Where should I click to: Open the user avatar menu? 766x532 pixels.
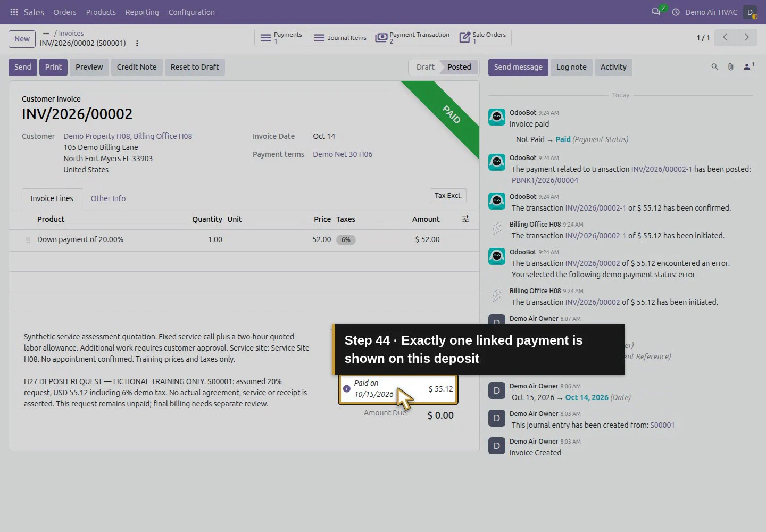pyautogui.click(x=750, y=12)
